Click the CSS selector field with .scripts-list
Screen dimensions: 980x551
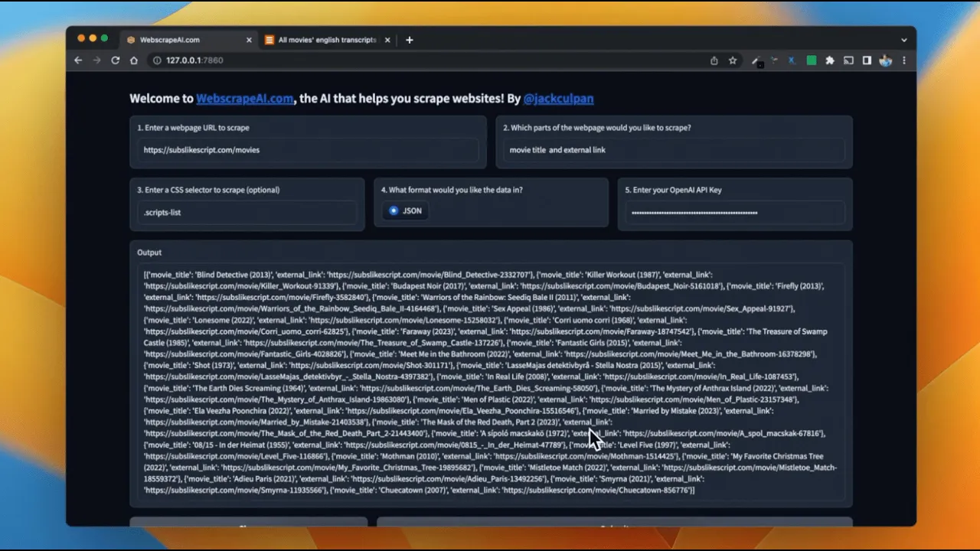tap(247, 212)
